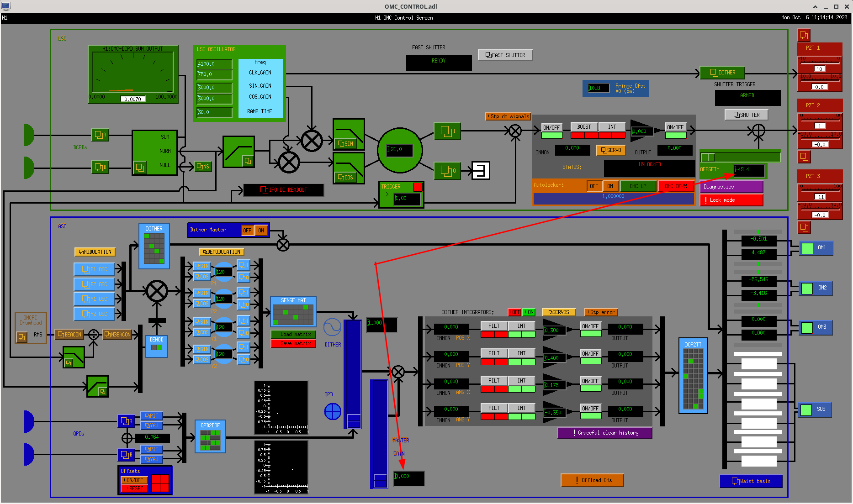Click the Fringe Ofst X0 value field

click(x=599, y=88)
